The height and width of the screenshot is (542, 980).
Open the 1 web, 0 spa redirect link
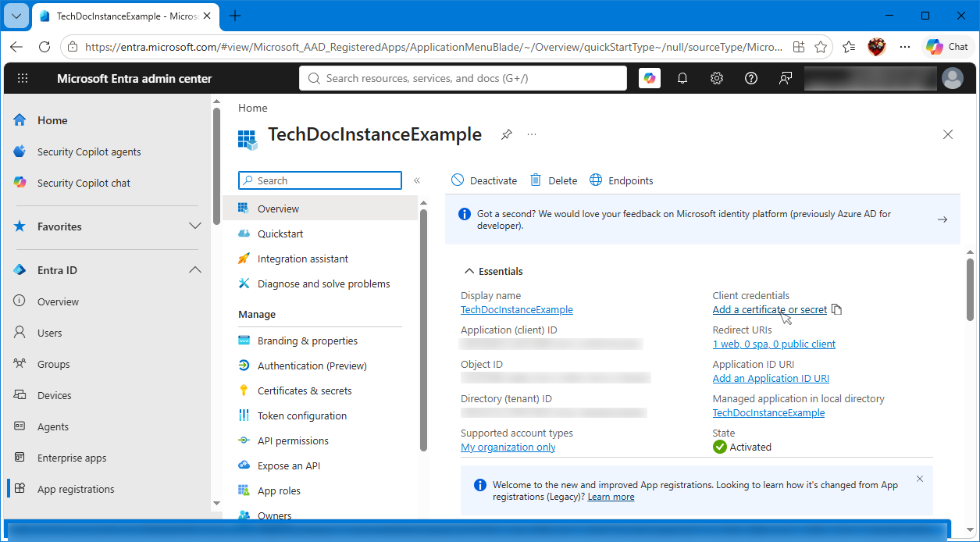774,344
